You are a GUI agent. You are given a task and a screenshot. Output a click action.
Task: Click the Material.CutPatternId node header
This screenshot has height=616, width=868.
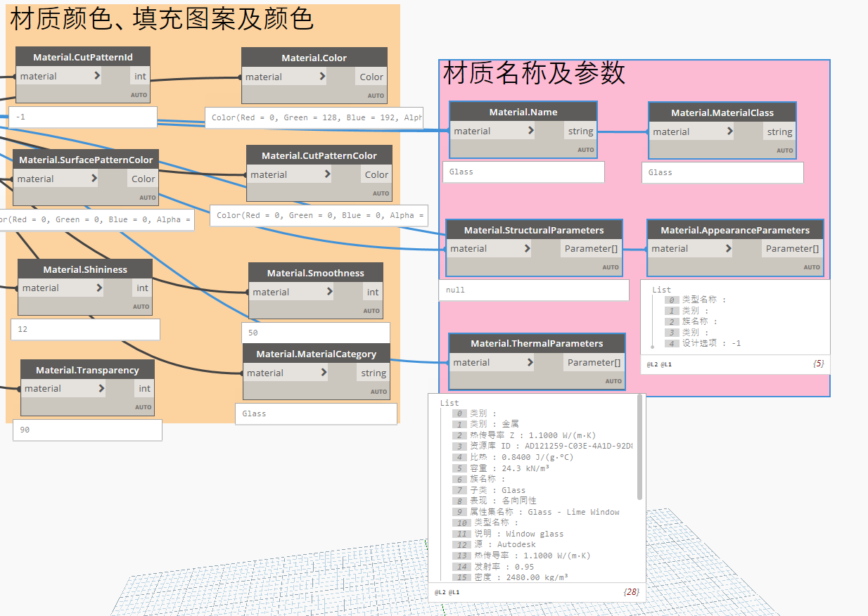coord(82,56)
